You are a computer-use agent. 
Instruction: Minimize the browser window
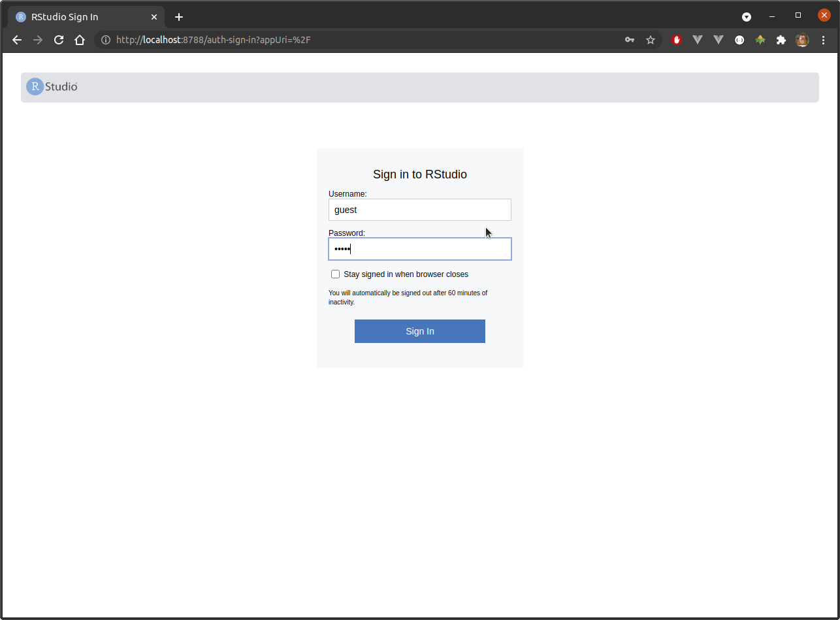point(772,16)
